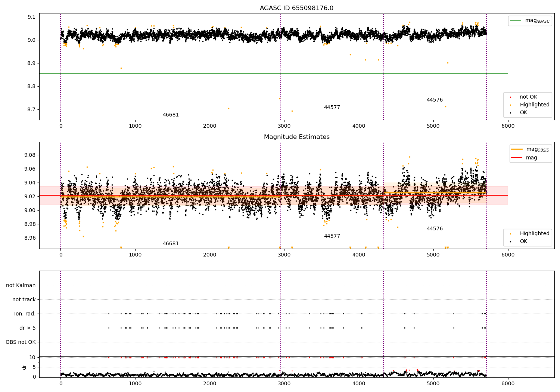Click 'OK' legend entry in top plot

tap(519, 113)
